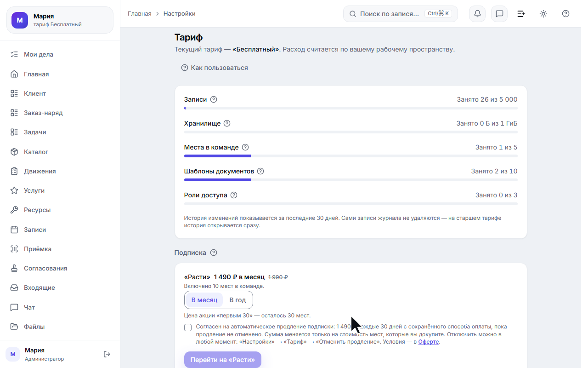Screen dimensions: 588x368
Task: Open Услуги in sidebar
Action: pyautogui.click(x=60, y=190)
